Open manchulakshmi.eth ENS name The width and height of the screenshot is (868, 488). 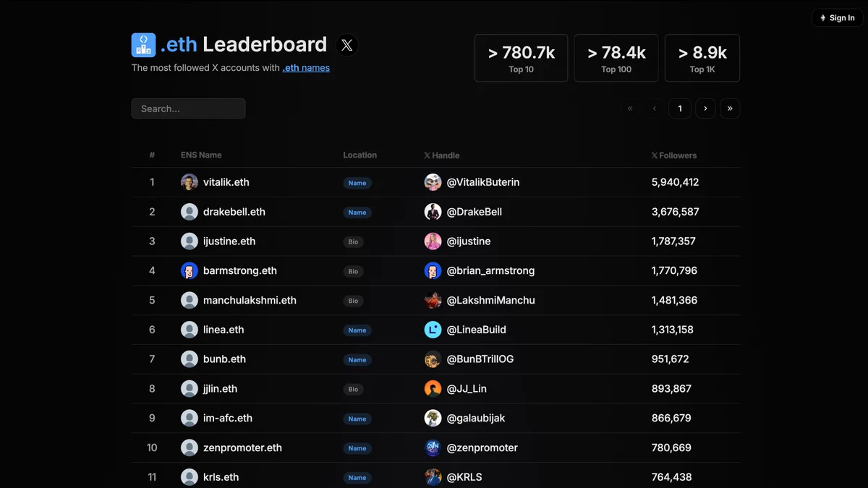[x=250, y=300]
